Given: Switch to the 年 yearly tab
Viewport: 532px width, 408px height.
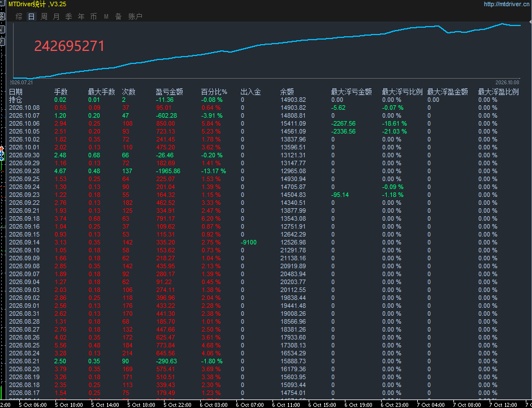Looking at the screenshot, I should point(81,16).
